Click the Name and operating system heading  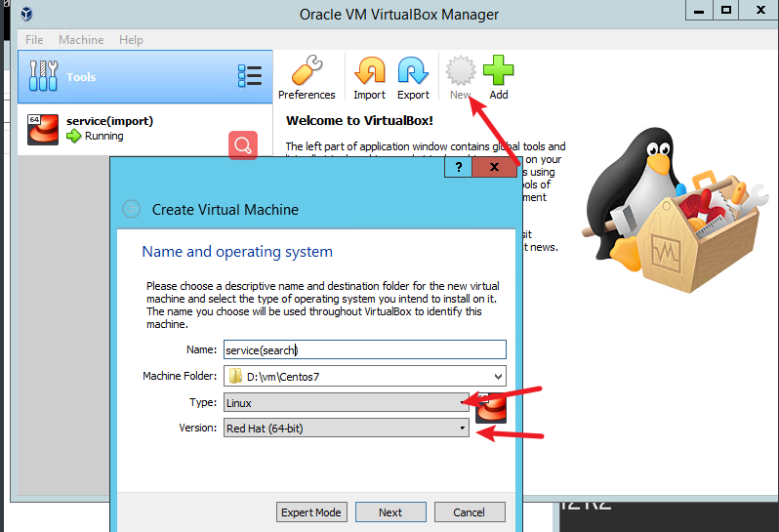coord(237,252)
